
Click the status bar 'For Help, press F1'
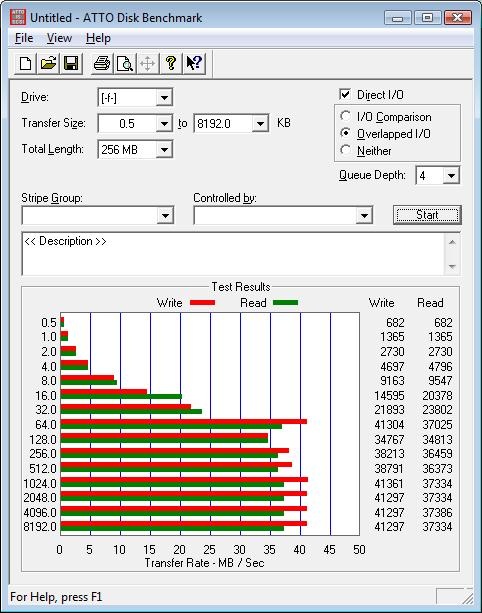click(x=56, y=597)
